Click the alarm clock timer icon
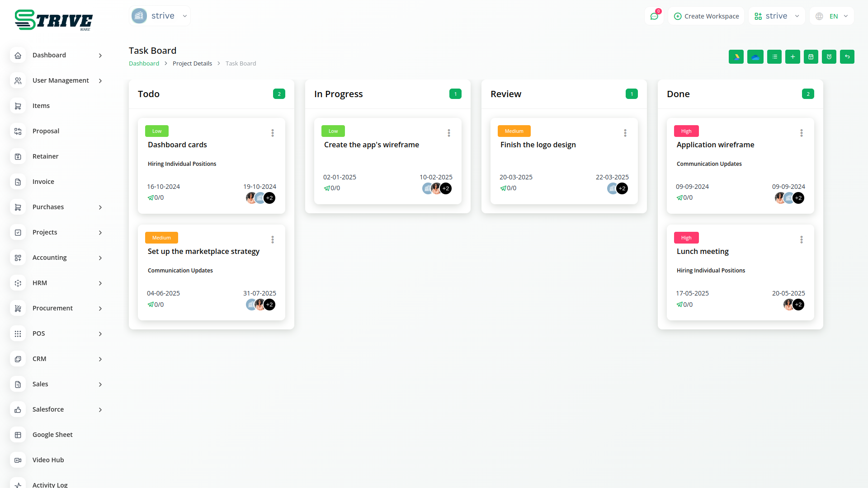Image resolution: width=868 pixels, height=488 pixels. pyautogui.click(x=829, y=57)
